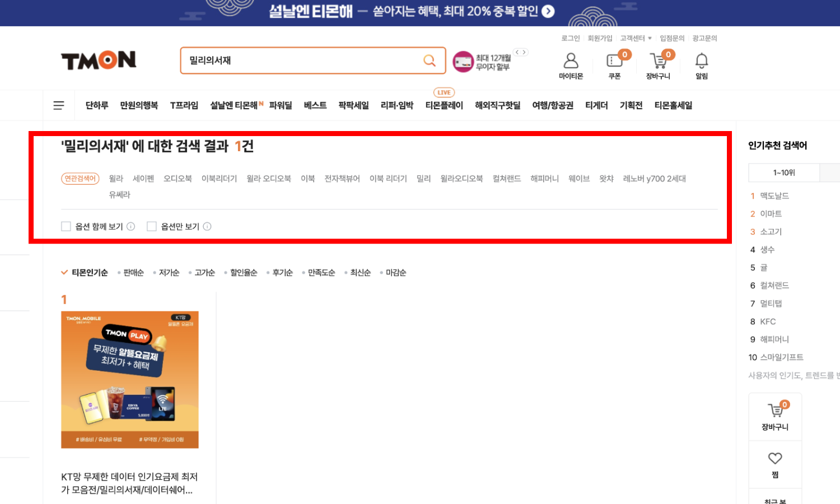Click related keyword 유쎄라
Screen dimensions: 840x504
[119, 195]
